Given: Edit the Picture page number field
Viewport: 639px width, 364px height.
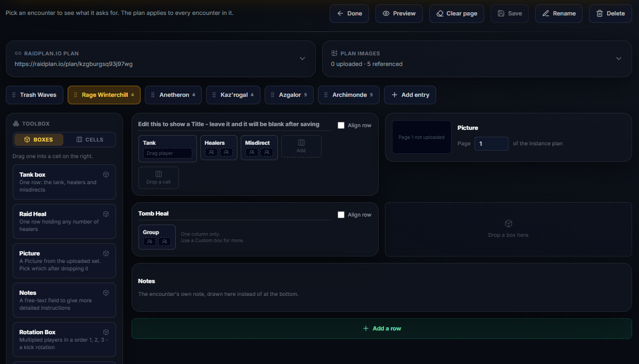Looking at the screenshot, I should click(491, 144).
